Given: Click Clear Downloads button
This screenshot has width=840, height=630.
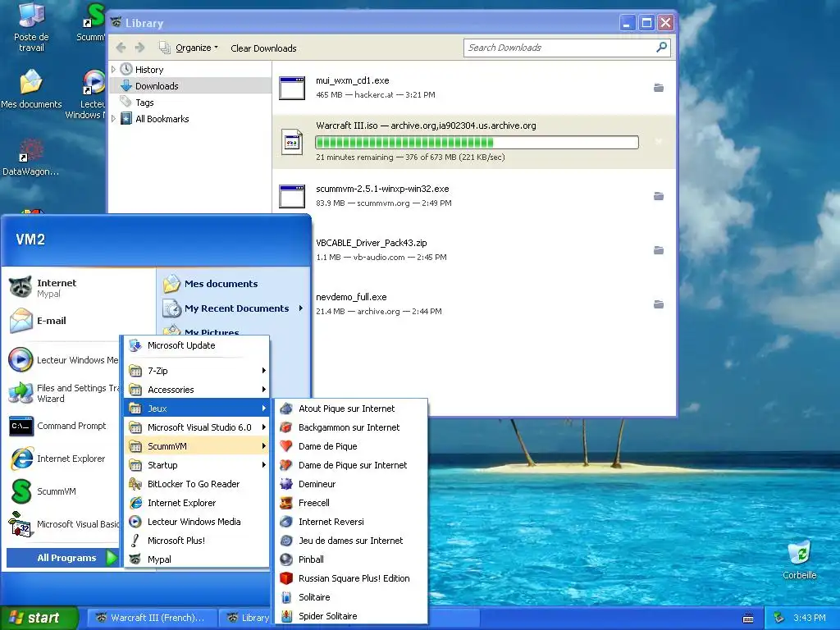Looking at the screenshot, I should (263, 48).
